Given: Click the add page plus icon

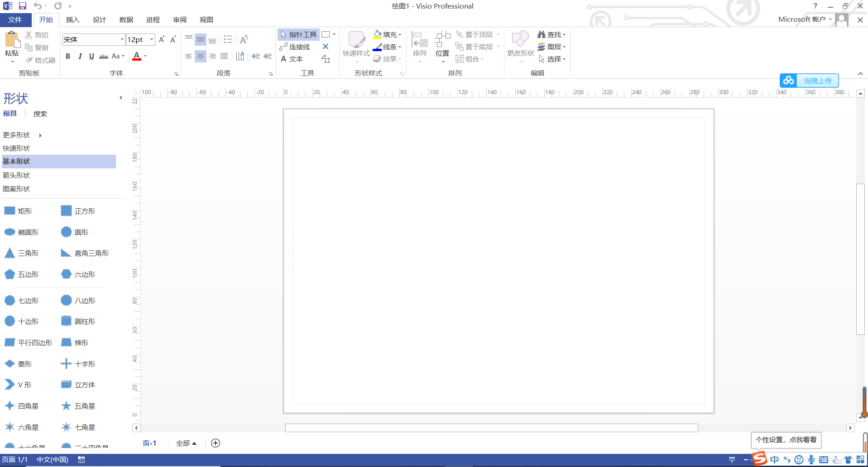Looking at the screenshot, I should pyautogui.click(x=216, y=443).
